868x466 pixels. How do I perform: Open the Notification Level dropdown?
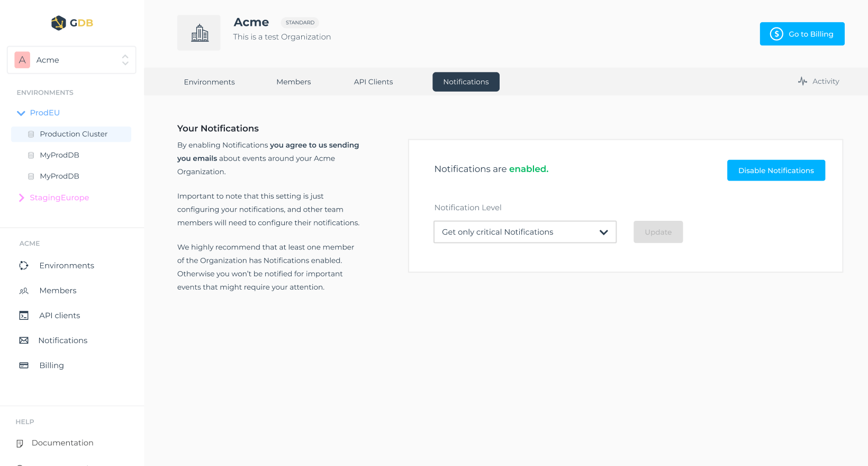525,232
